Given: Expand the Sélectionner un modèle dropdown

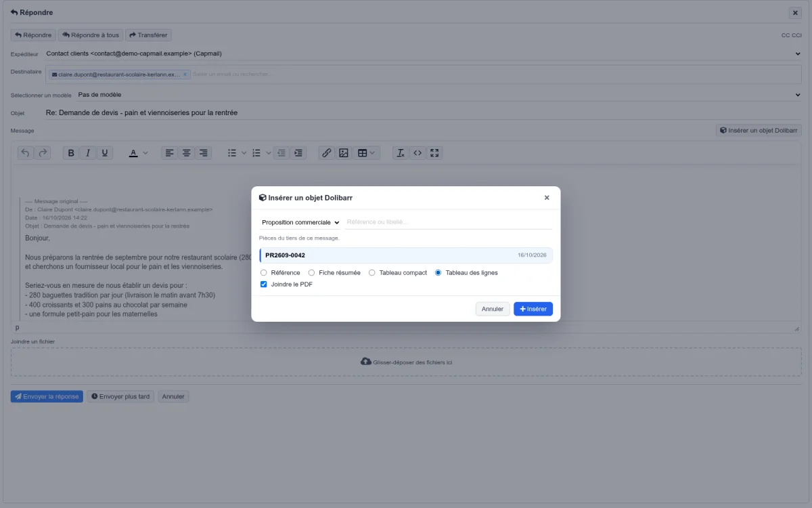Looking at the screenshot, I should 439,95.
